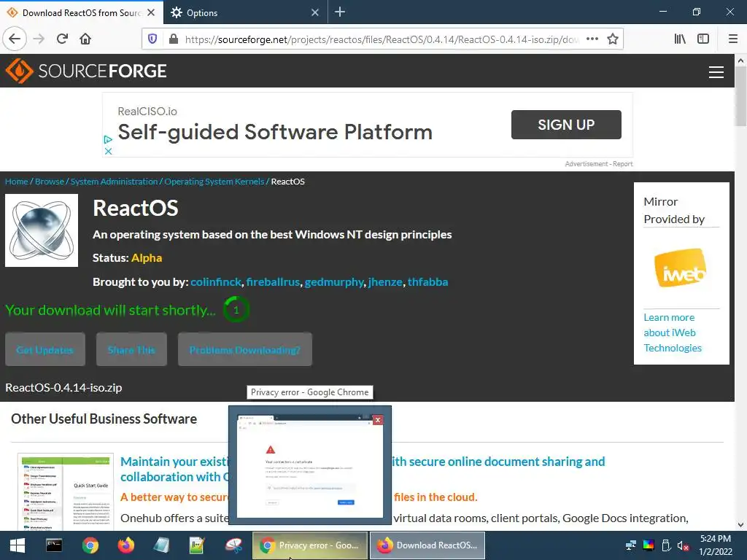The width and height of the screenshot is (747, 560).
Task: Open SourceForge hamburger site menu
Action: (716, 72)
